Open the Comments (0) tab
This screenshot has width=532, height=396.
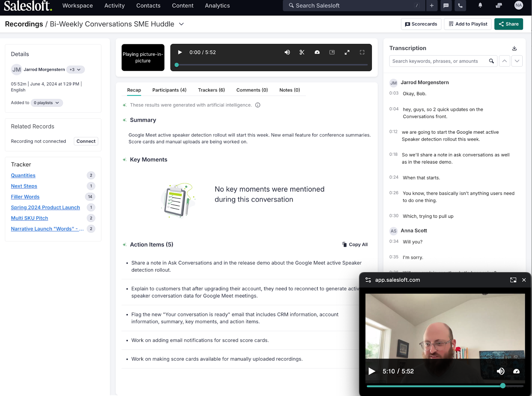tap(252, 90)
